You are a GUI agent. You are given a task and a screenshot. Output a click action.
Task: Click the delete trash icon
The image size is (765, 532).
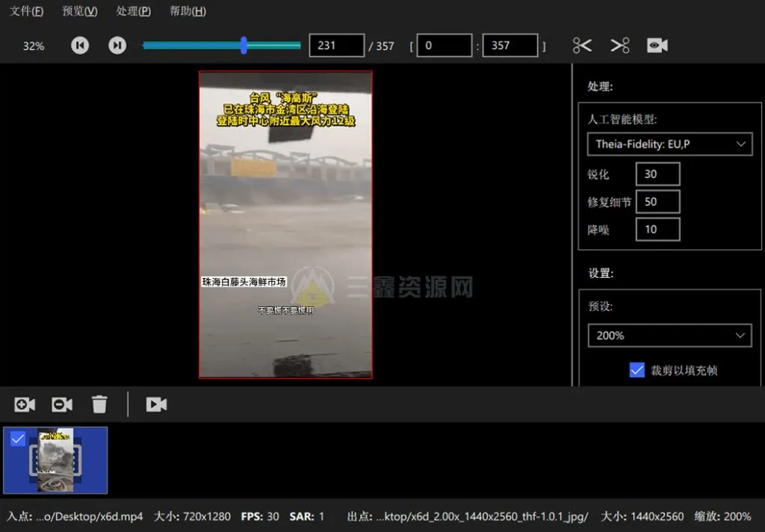coord(100,403)
